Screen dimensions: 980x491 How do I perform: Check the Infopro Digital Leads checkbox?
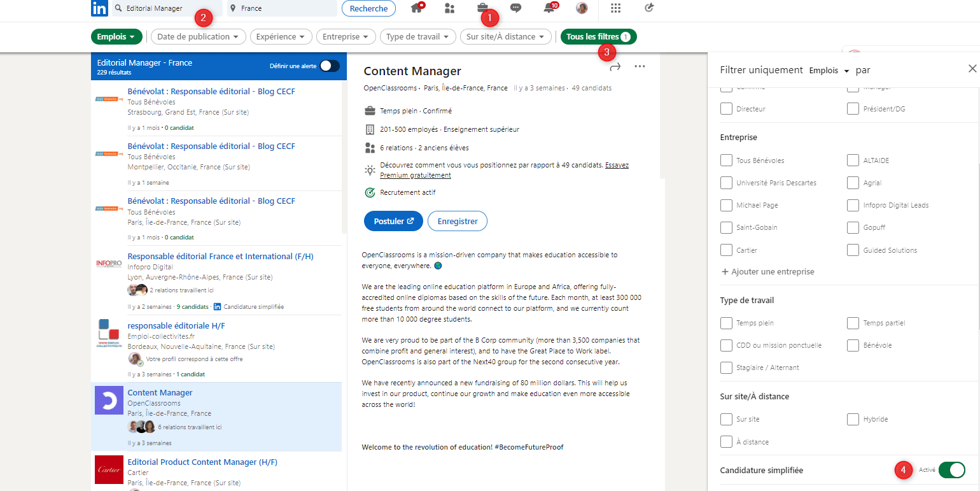click(853, 205)
